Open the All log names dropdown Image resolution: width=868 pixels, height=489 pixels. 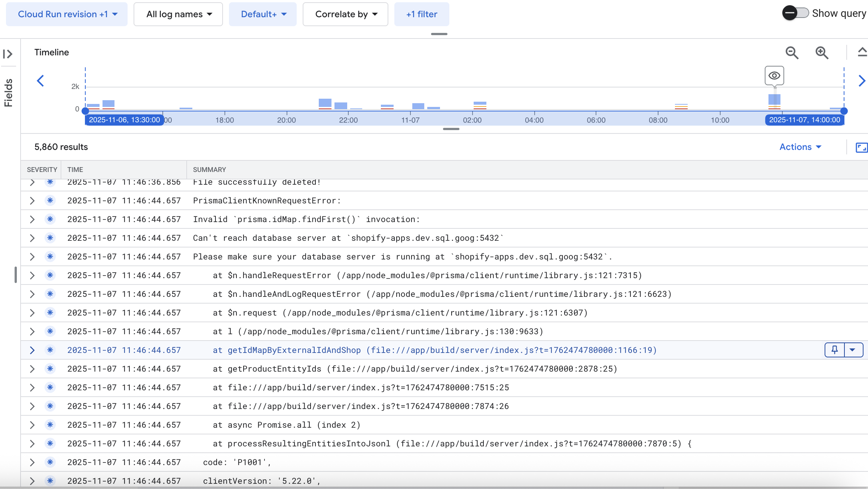click(178, 14)
